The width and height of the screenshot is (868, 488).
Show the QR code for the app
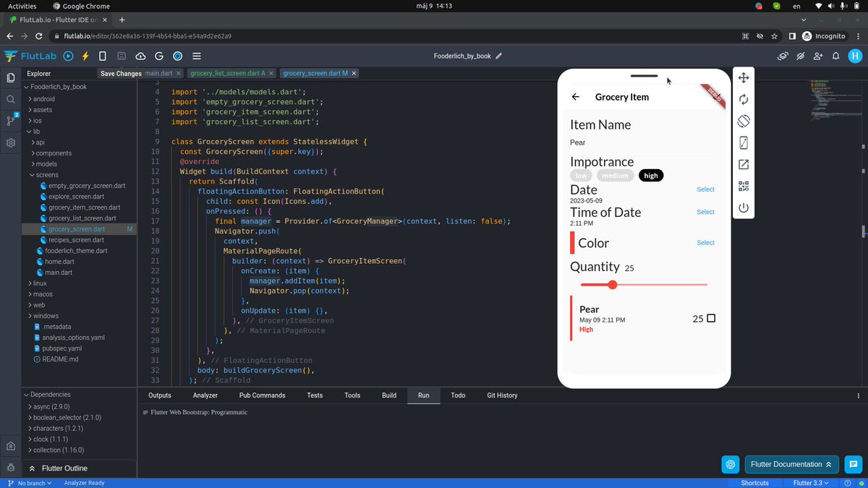click(744, 187)
